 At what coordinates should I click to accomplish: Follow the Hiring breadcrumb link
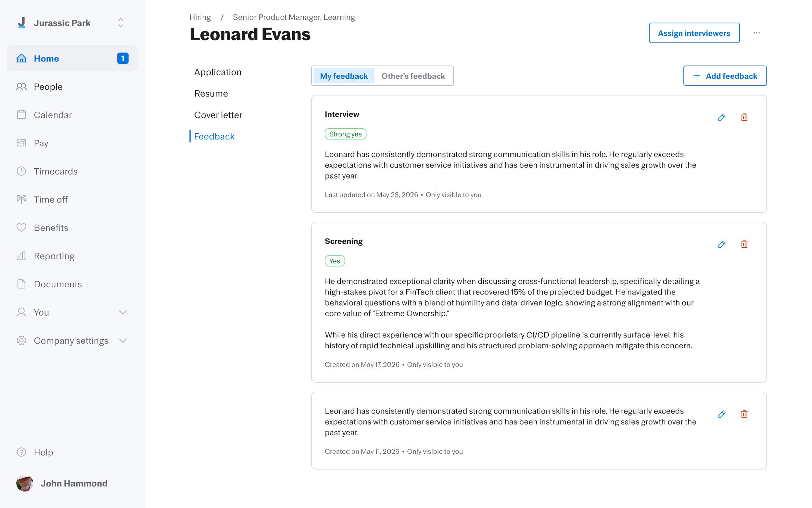(200, 17)
